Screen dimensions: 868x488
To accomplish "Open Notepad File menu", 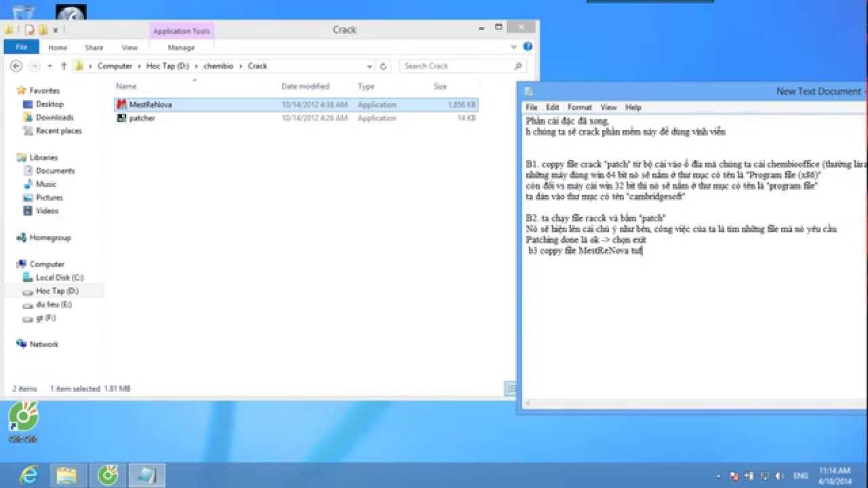I will pos(532,107).
